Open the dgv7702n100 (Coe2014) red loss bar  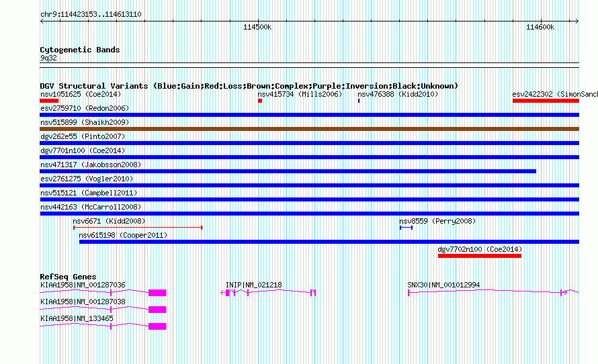(x=480, y=256)
